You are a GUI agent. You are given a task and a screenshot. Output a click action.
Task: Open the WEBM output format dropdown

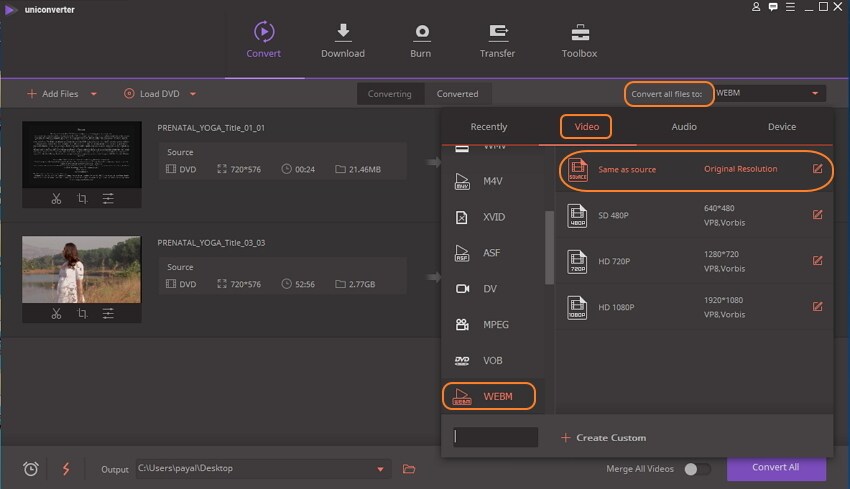[770, 93]
